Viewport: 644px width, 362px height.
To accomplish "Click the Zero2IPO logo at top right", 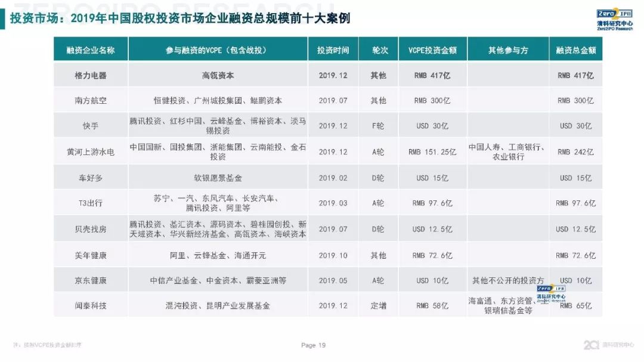I will (x=614, y=20).
